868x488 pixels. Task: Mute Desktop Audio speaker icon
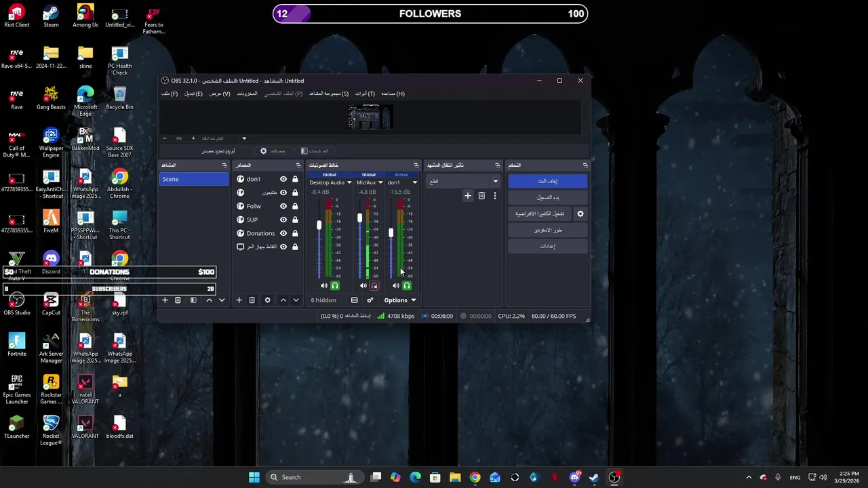pyautogui.click(x=324, y=286)
